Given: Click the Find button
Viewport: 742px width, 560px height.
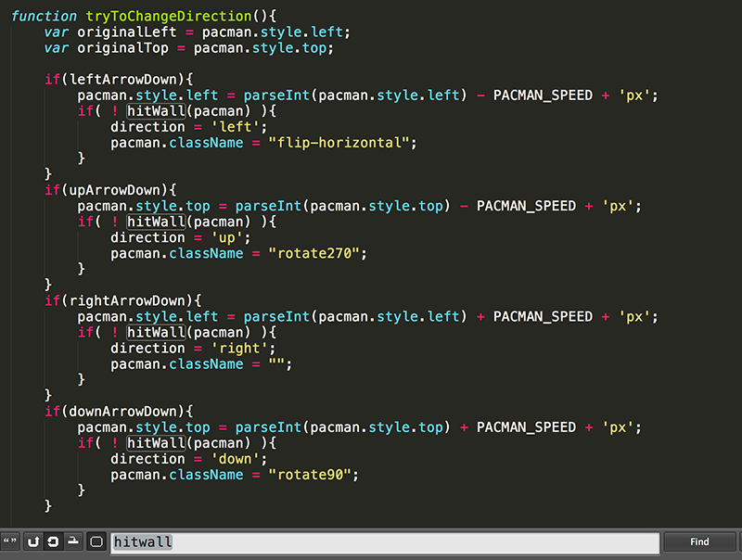Looking at the screenshot, I should point(699,542).
